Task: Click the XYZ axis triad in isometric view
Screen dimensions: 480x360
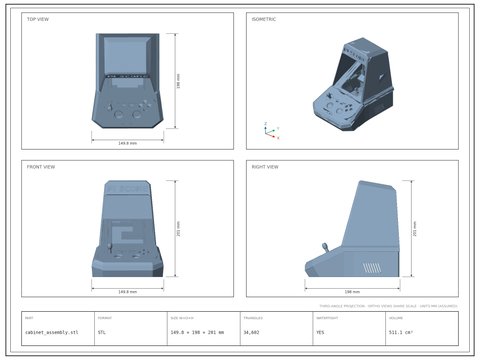Action: [x=272, y=131]
